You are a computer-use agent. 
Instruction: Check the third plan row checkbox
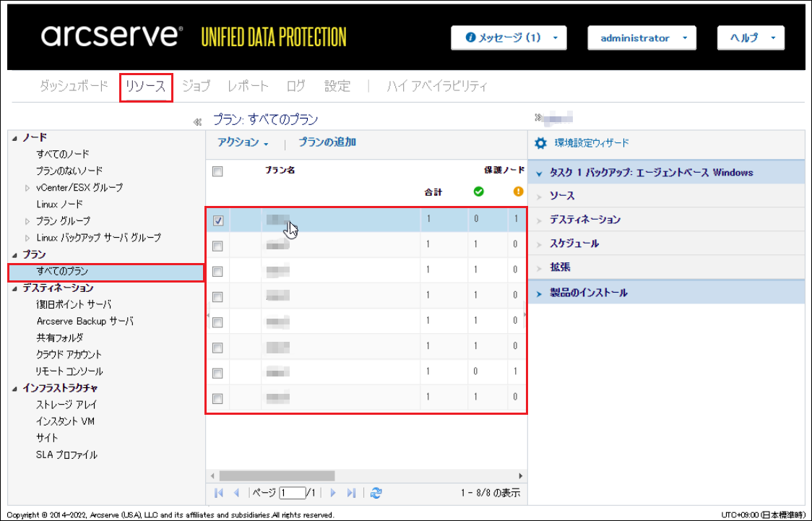[x=217, y=272]
